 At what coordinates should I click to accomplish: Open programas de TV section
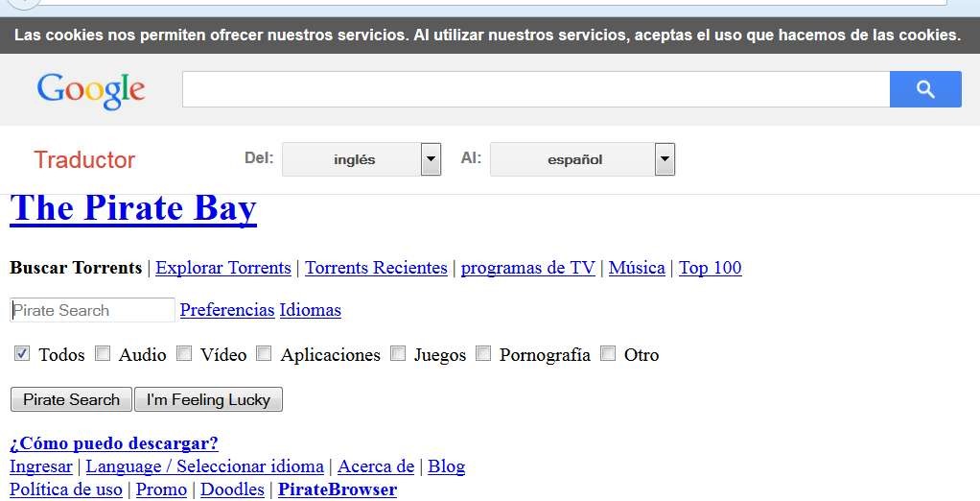coord(528,268)
